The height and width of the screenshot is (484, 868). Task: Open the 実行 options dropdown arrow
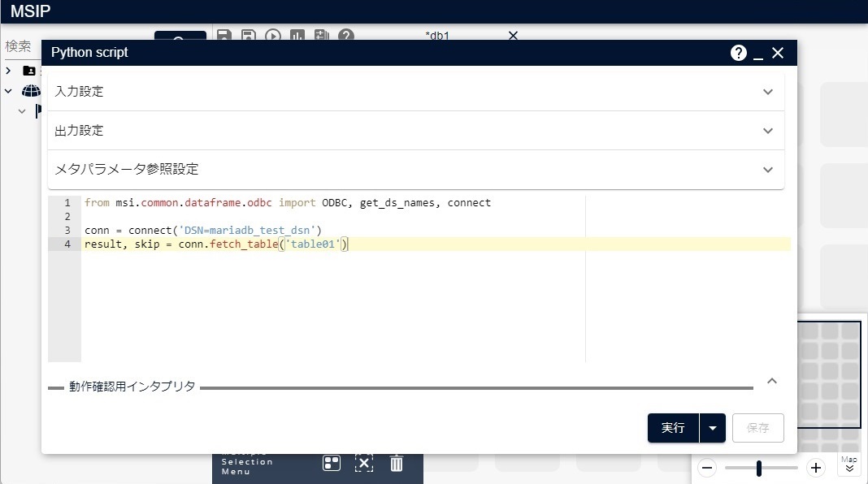click(713, 428)
